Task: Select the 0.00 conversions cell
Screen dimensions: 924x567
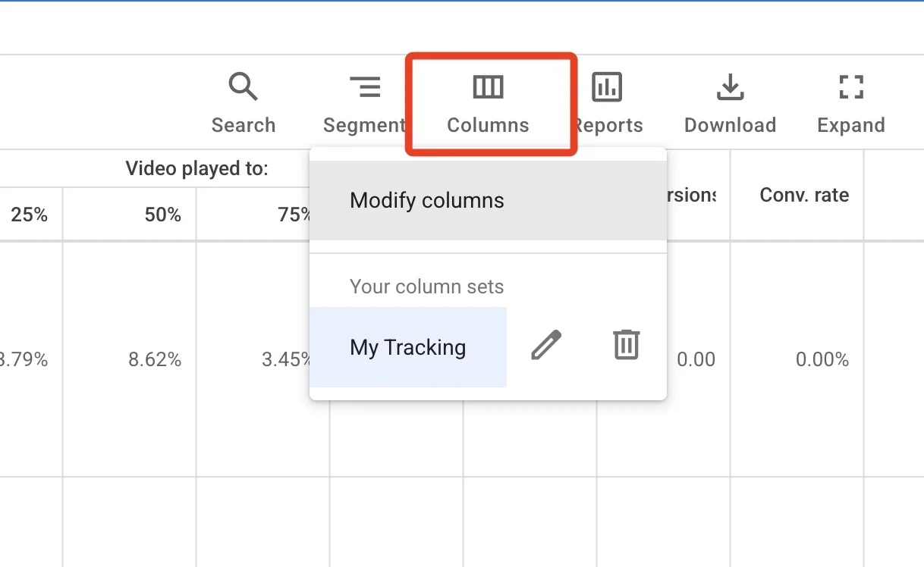Action: tap(696, 359)
